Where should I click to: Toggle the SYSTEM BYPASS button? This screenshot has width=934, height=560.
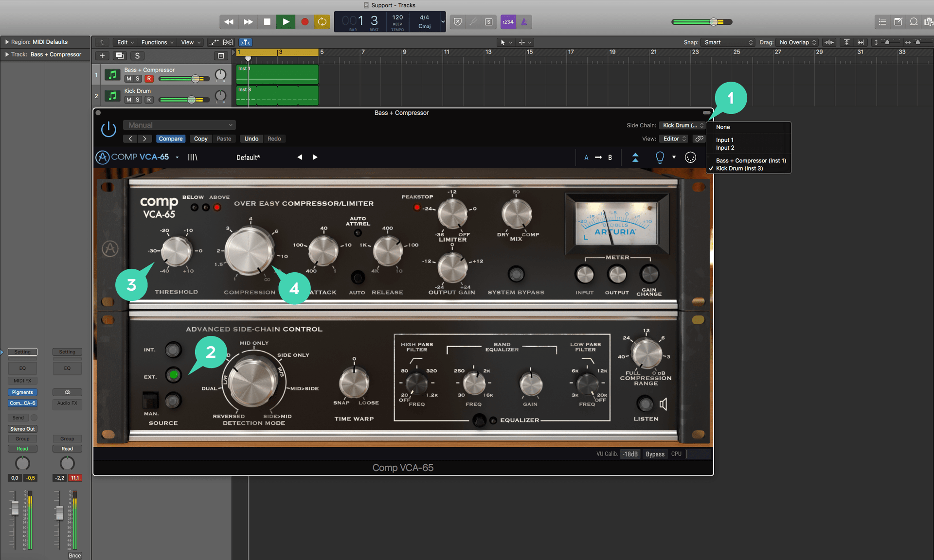click(516, 274)
